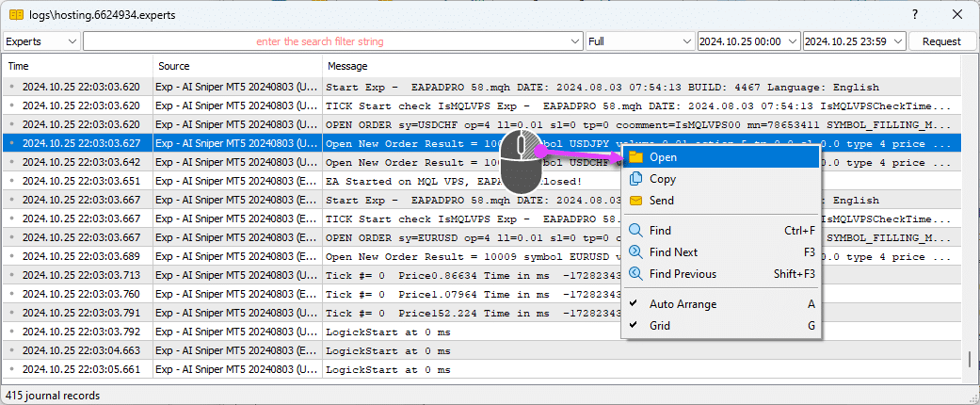Sort by the Source column header
This screenshot has height=405, width=980.
pos(174,66)
